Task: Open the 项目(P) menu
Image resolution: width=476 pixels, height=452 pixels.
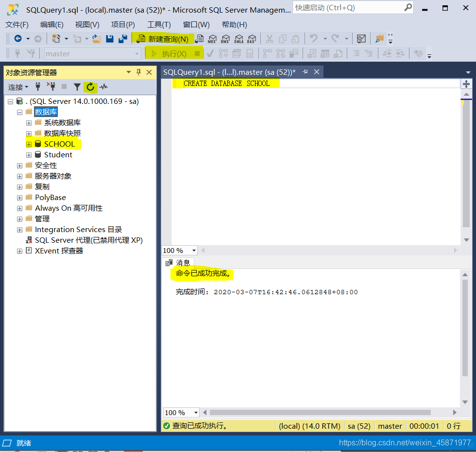Action: click(123, 25)
